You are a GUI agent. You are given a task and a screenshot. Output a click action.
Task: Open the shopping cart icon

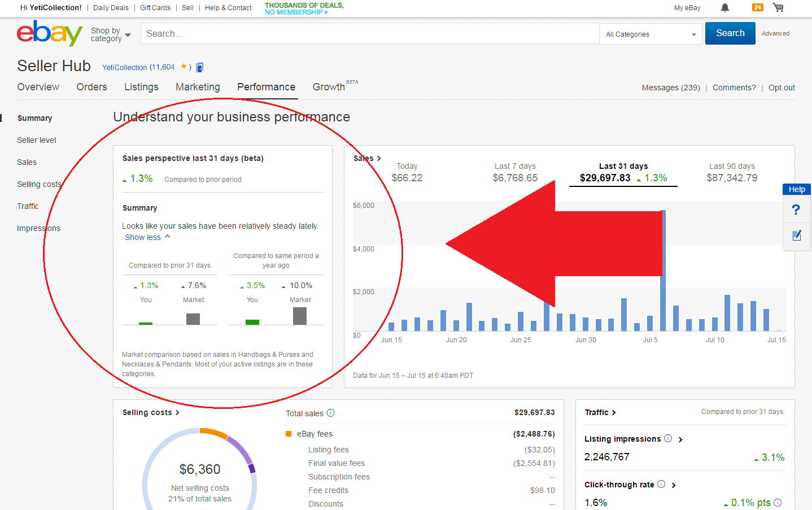(x=778, y=7)
